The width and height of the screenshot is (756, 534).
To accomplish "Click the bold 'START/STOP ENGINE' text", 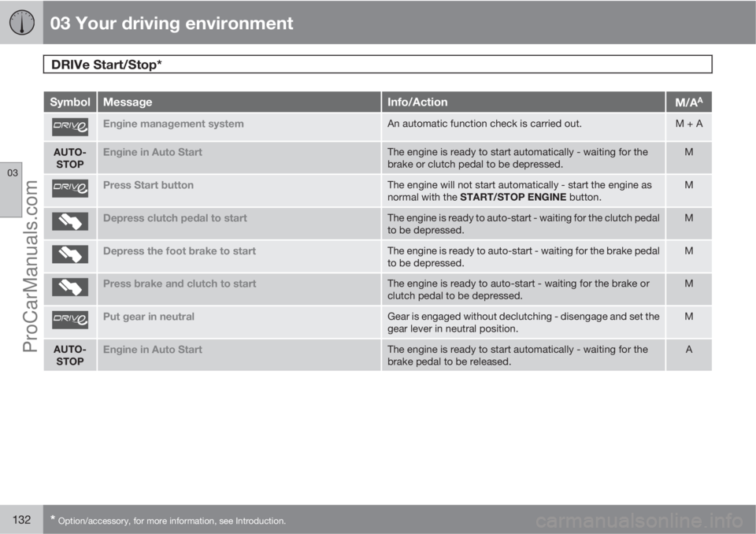I will click(513, 197).
